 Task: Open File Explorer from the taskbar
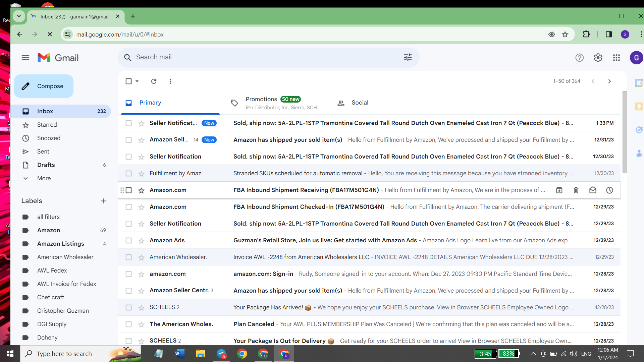[x=200, y=354]
